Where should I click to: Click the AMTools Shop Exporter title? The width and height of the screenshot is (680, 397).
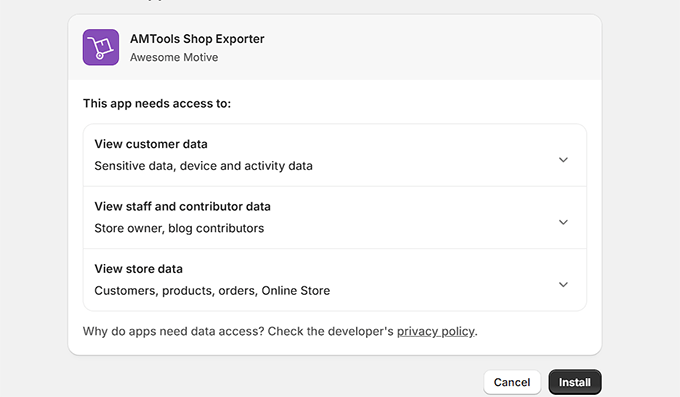click(197, 39)
